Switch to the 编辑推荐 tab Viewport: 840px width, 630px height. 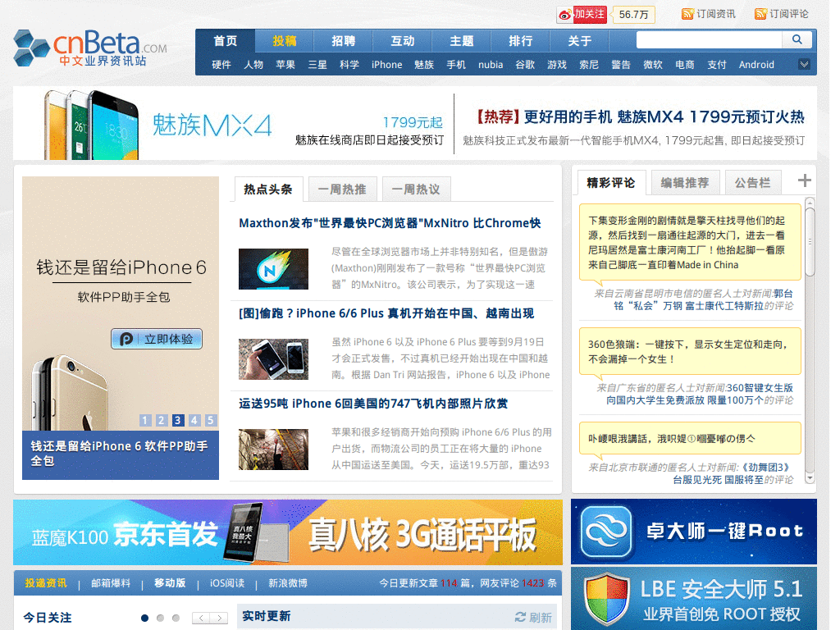tap(685, 183)
